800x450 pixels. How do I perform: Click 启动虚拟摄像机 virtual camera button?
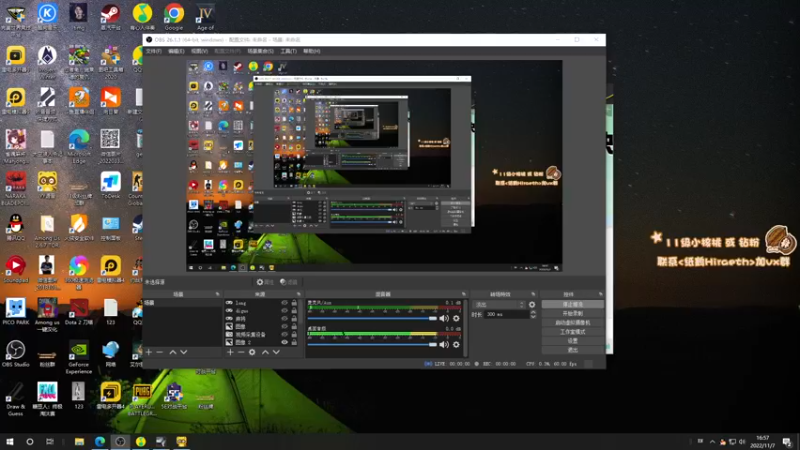coord(572,322)
